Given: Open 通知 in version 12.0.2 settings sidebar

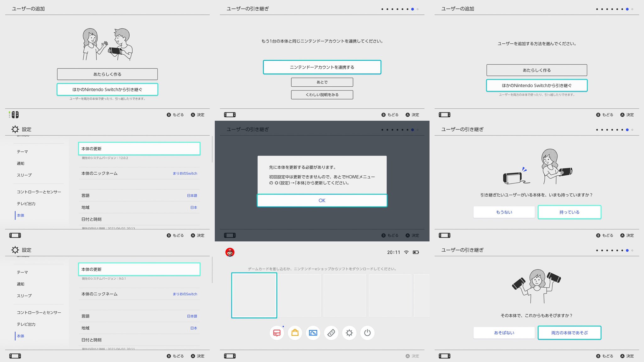Looking at the screenshot, I should [20, 163].
